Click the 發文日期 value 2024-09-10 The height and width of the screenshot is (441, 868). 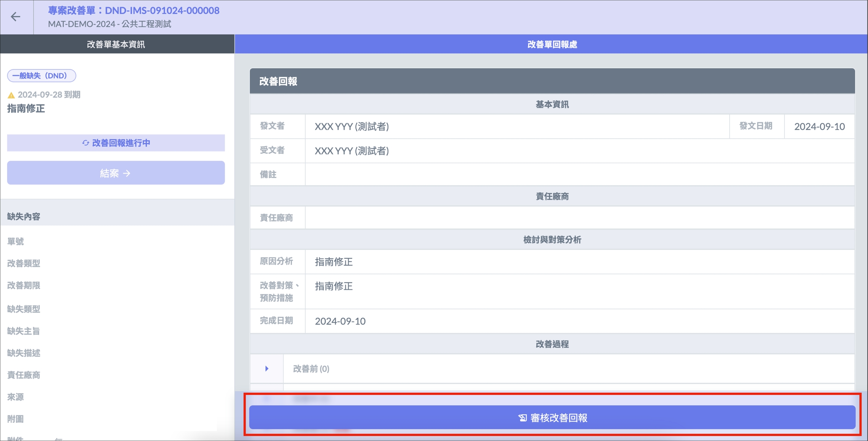(819, 127)
